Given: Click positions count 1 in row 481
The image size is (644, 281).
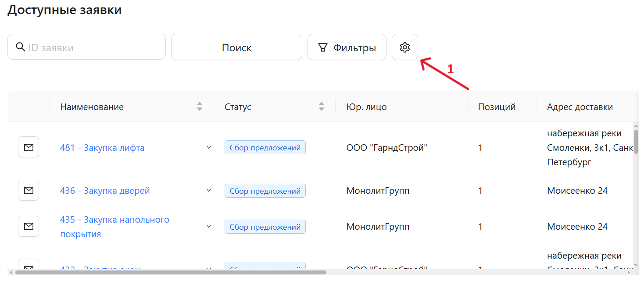Looking at the screenshot, I should [480, 148].
